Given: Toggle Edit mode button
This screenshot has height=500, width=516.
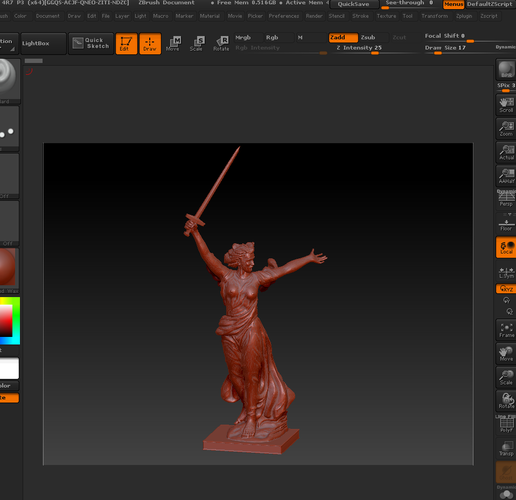Looking at the screenshot, I should 126,44.
